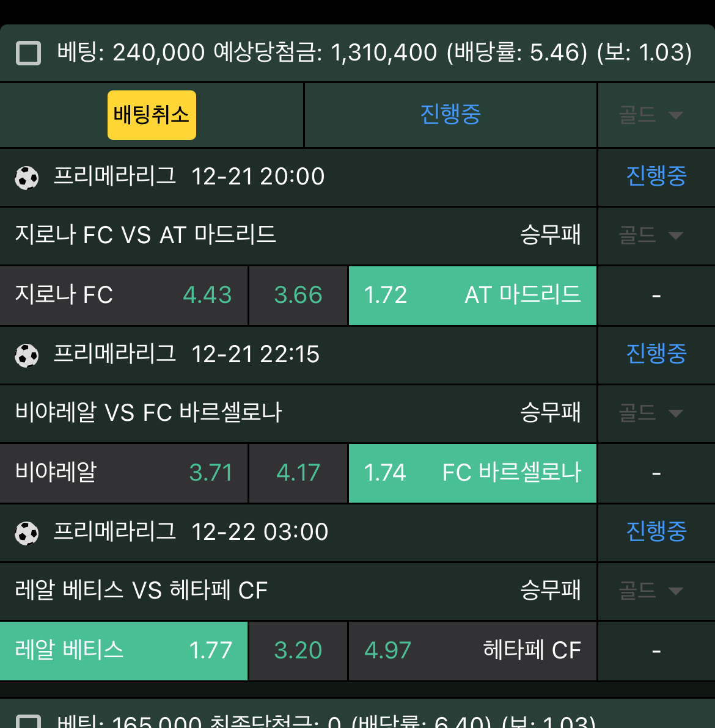Click the 승무패 label on the first match
The image size is (715, 728).
tap(551, 236)
